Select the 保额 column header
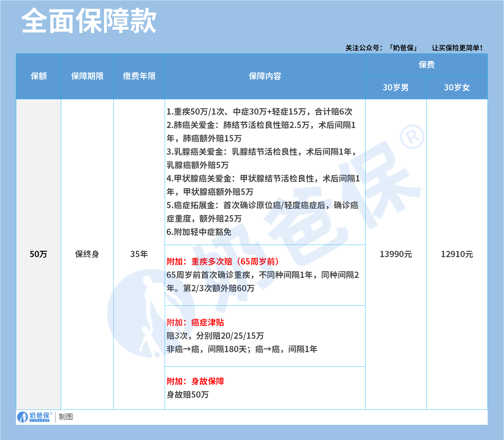This screenshot has width=504, height=440. point(39,76)
